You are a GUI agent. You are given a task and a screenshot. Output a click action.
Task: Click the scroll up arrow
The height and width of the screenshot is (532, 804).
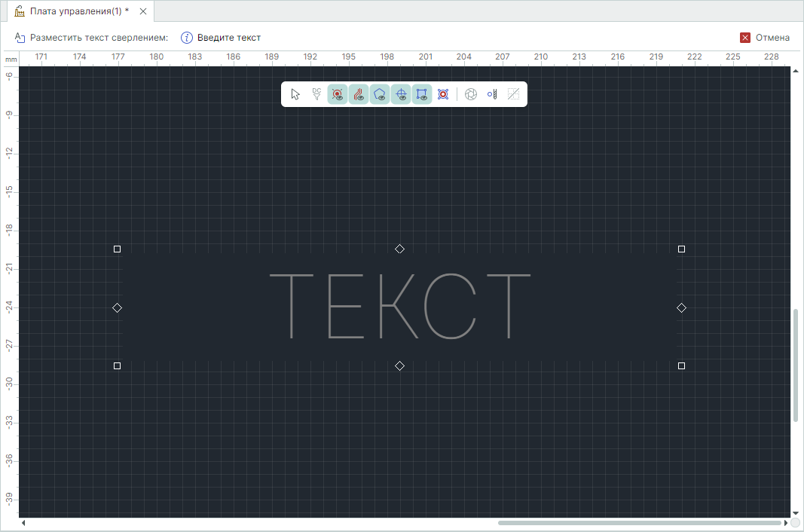(x=796, y=72)
